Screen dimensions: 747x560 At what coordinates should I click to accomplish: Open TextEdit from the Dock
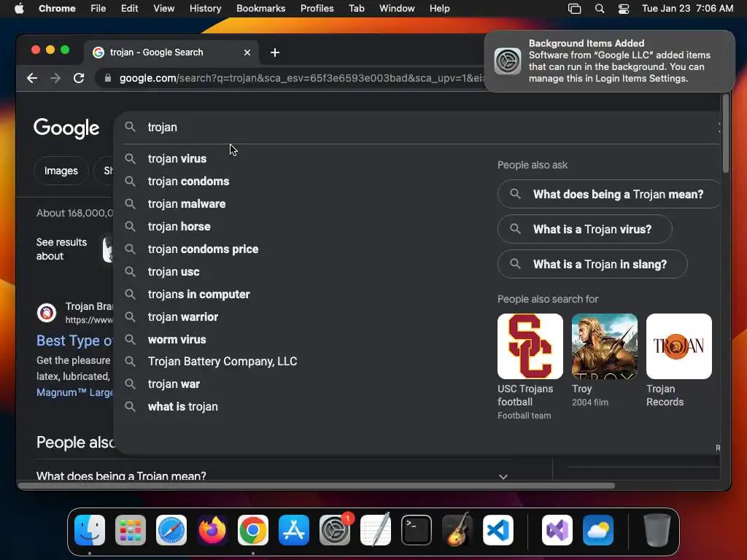[x=376, y=530]
